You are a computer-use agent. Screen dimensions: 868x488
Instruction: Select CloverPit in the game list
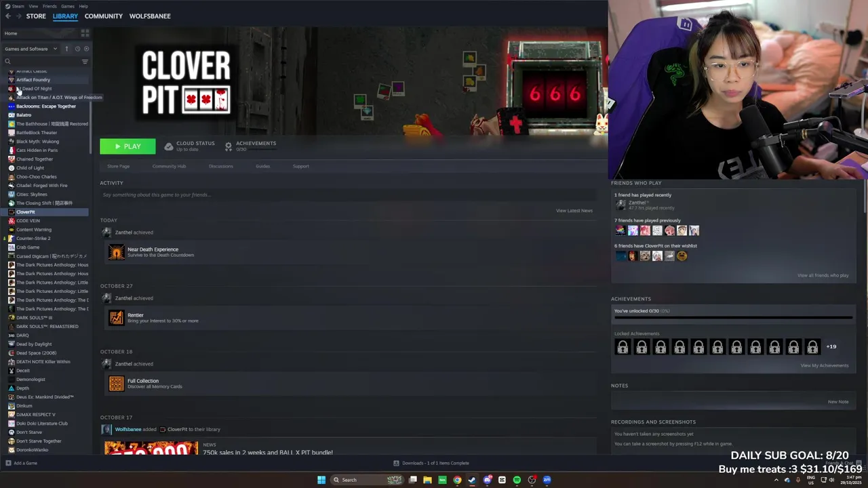coord(26,212)
